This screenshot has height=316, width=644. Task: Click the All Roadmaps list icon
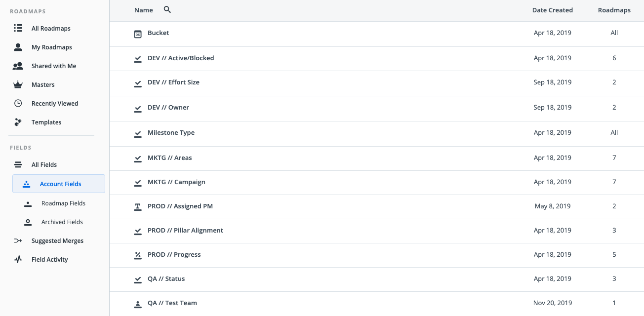tap(18, 28)
